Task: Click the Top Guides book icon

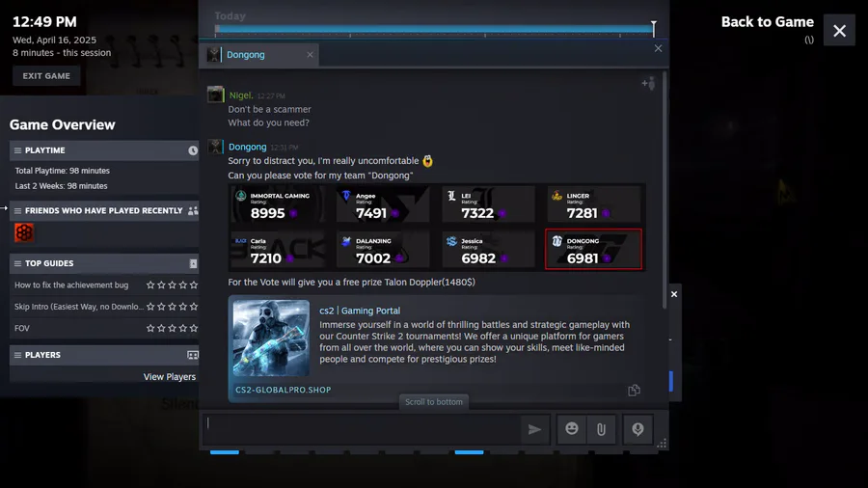Action: pos(193,263)
